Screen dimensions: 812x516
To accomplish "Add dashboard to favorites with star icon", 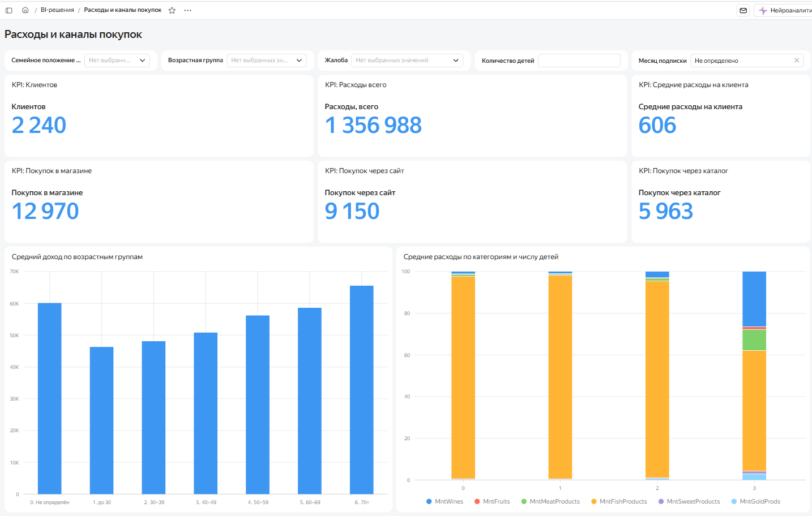I will 172,10.
